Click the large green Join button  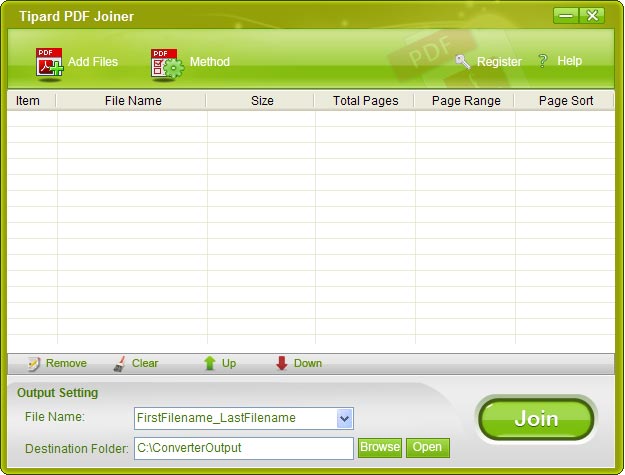535,419
